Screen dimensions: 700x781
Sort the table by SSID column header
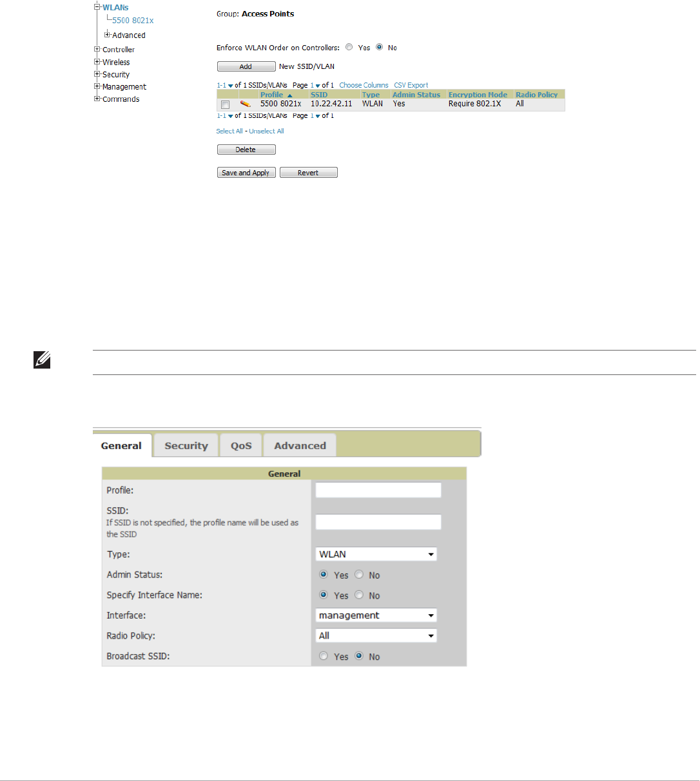coord(319,95)
